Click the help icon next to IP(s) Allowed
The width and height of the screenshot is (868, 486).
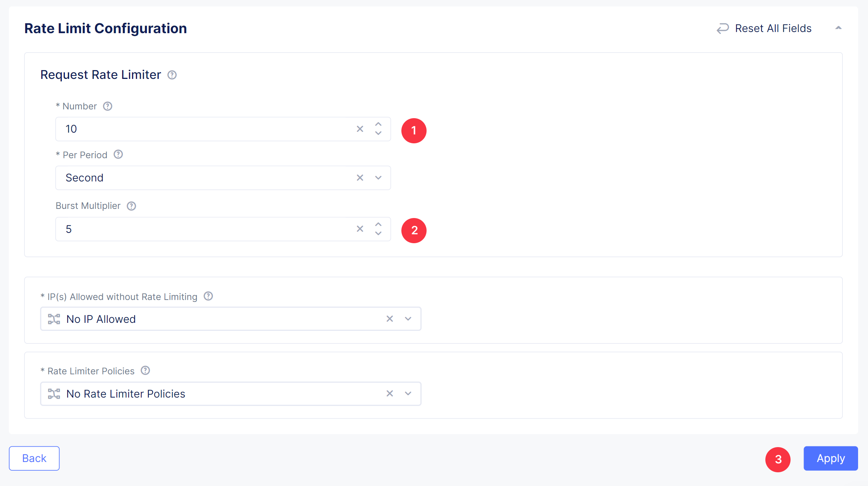(209, 297)
